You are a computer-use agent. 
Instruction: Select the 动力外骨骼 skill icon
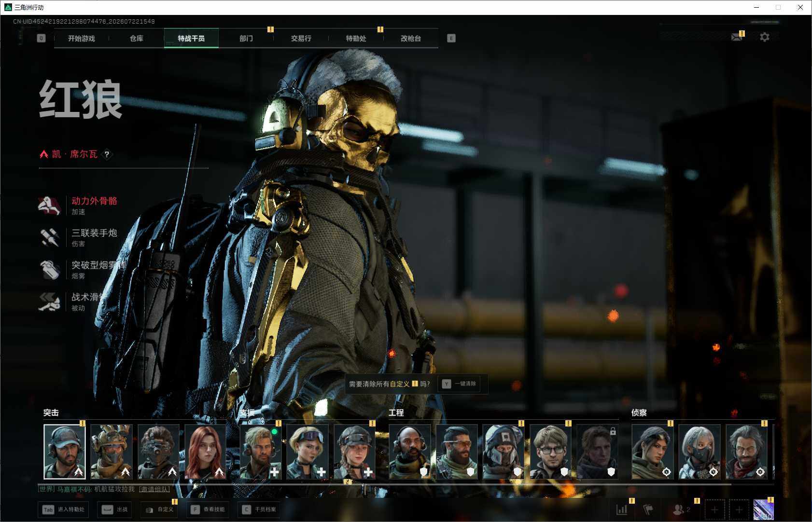(x=49, y=206)
